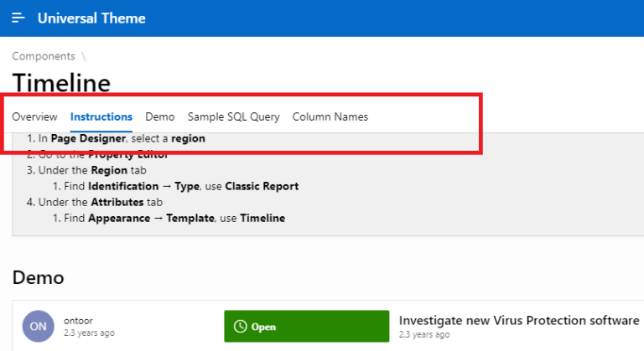Click the clock icon in Open badge
Viewport: 644px width, 351px height.
click(x=241, y=327)
